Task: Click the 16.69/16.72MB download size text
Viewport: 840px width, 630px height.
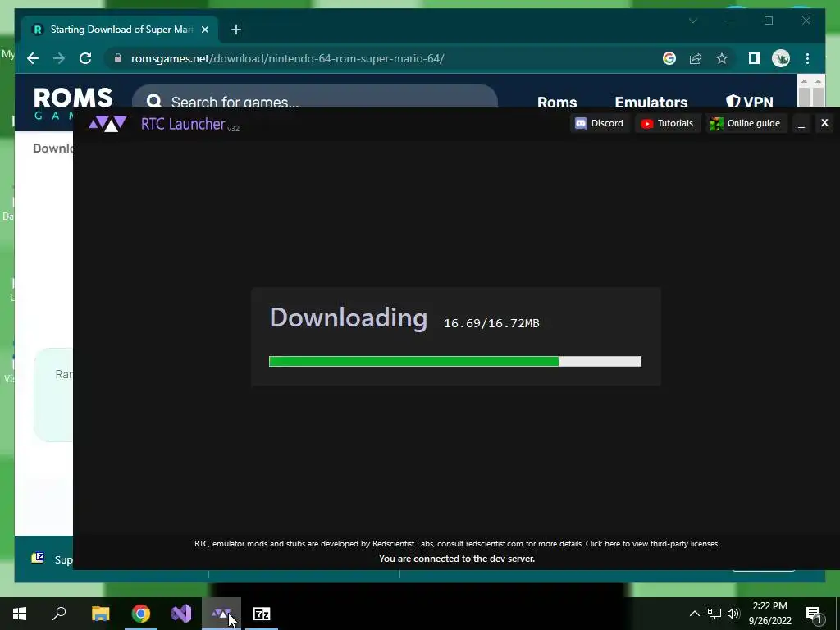Action: pos(491,323)
